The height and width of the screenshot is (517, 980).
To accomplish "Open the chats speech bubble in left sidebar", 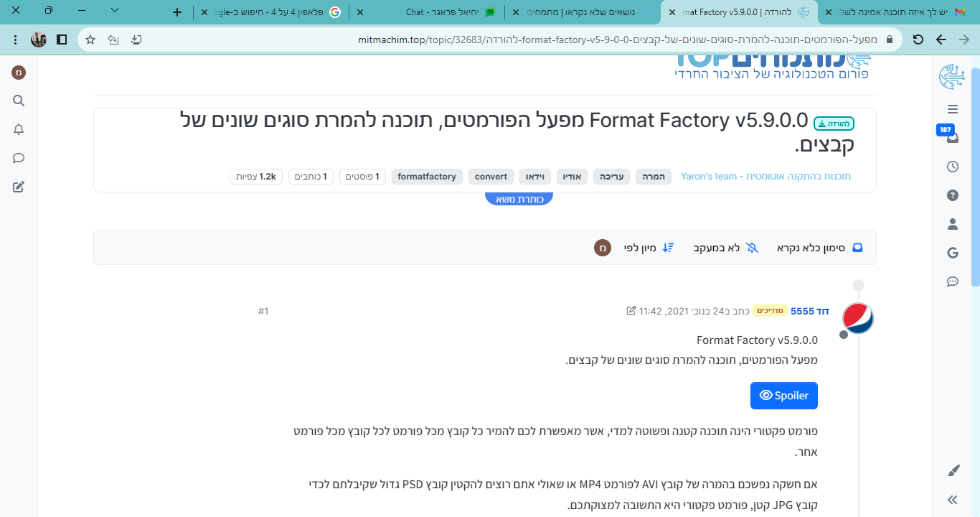I will click(19, 158).
